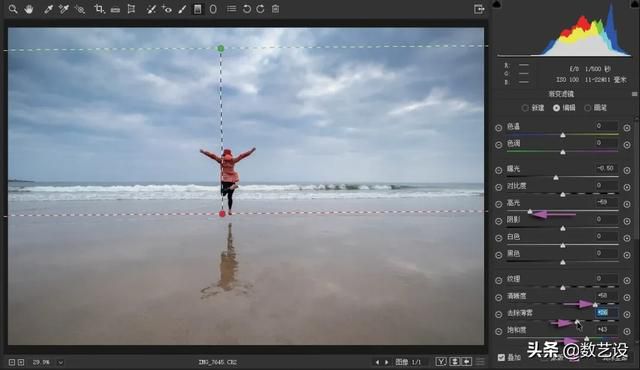This screenshot has height=370, width=640.
Task: Rotate image counterclockwise
Action: point(247,9)
